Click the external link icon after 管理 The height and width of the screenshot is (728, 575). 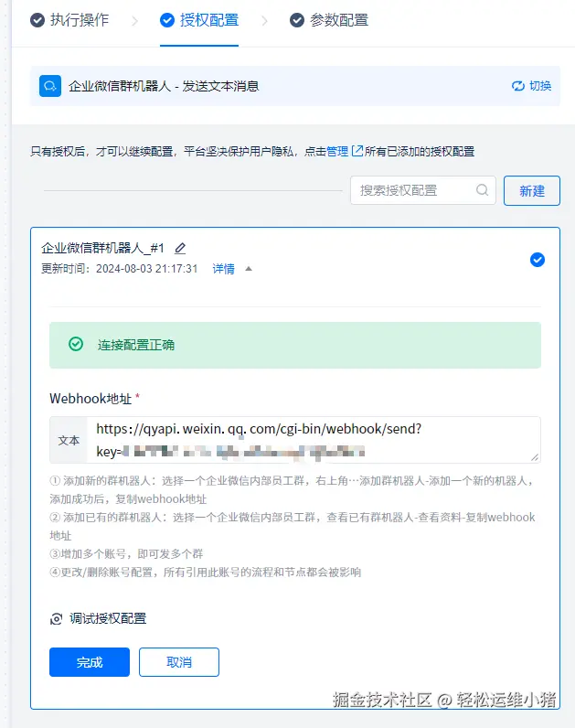tap(357, 151)
